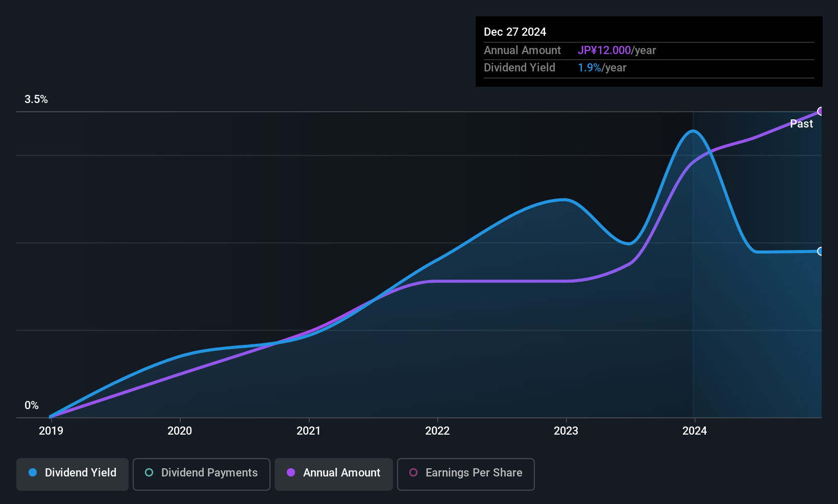
Task: Click the pink ring icon beside Earnings Per Share
Action: (413, 472)
